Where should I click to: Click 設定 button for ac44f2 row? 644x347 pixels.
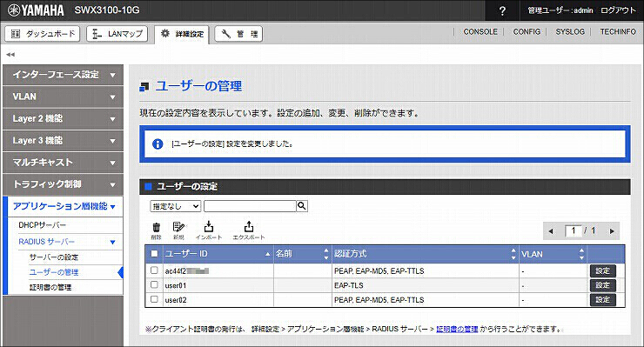[602, 271]
